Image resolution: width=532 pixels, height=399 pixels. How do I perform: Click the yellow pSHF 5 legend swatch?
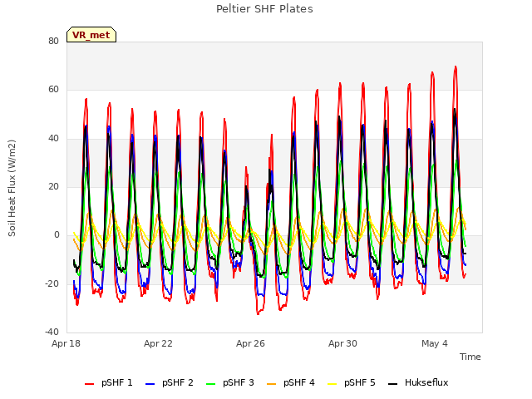[x=332, y=384]
